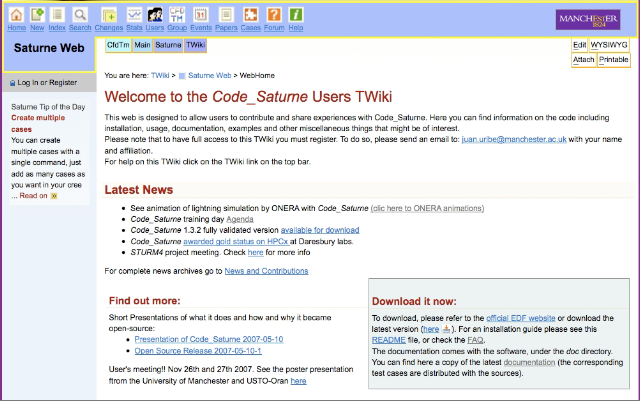
Task: Open the latest documentation link
Action: coord(529,362)
